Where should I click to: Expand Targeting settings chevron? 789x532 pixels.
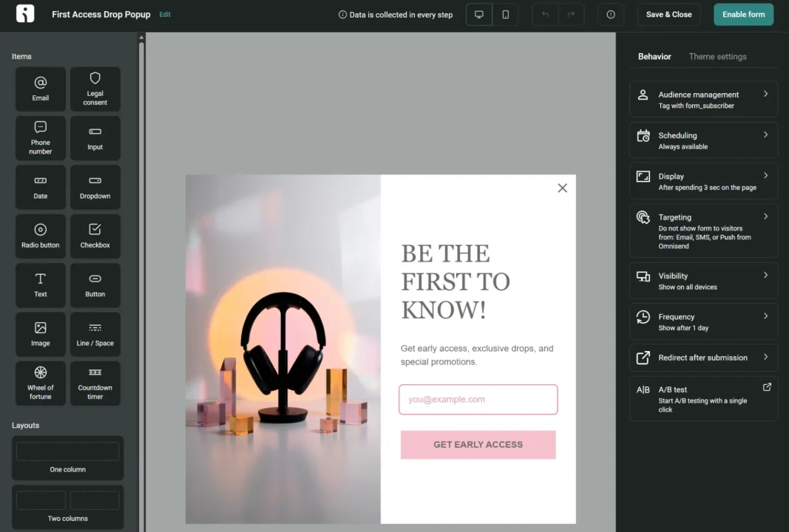point(765,216)
